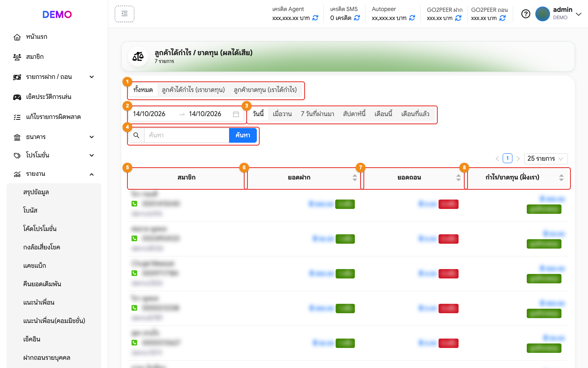The height and width of the screenshot is (368, 588).
Task: Click the magnifier icon beside search box
Action: click(x=136, y=135)
